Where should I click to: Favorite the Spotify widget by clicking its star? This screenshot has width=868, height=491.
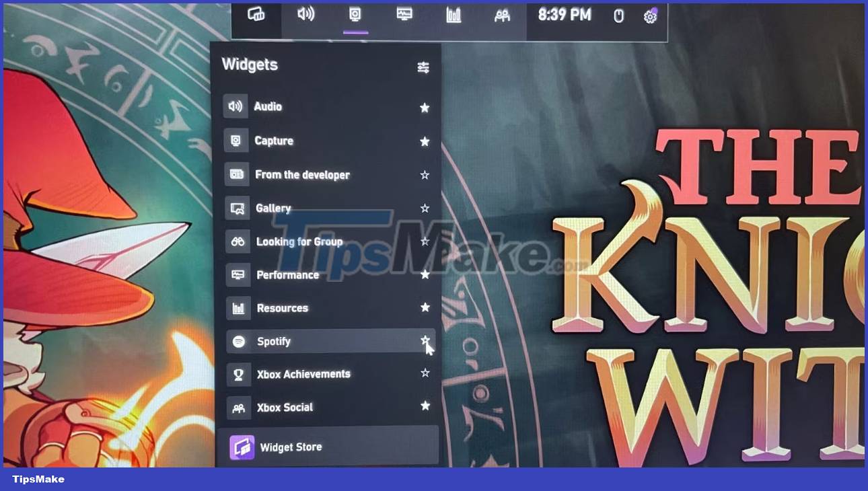click(x=425, y=341)
